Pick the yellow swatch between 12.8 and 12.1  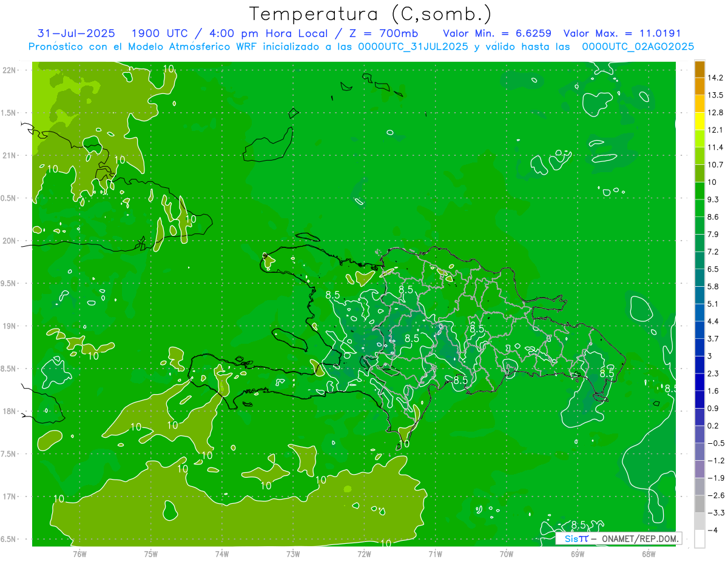coord(699,121)
